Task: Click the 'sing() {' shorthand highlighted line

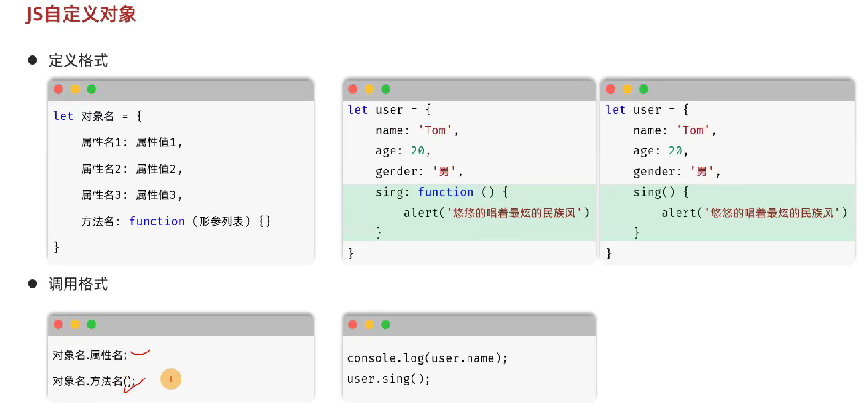Action: 661,192
